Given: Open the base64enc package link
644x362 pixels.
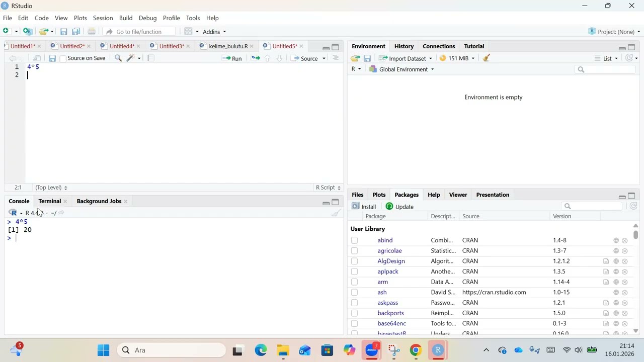Looking at the screenshot, I should 391,323.
